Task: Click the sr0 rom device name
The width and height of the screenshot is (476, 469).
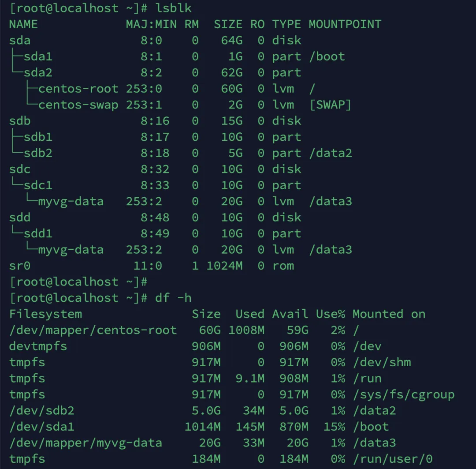Action: pos(20,266)
